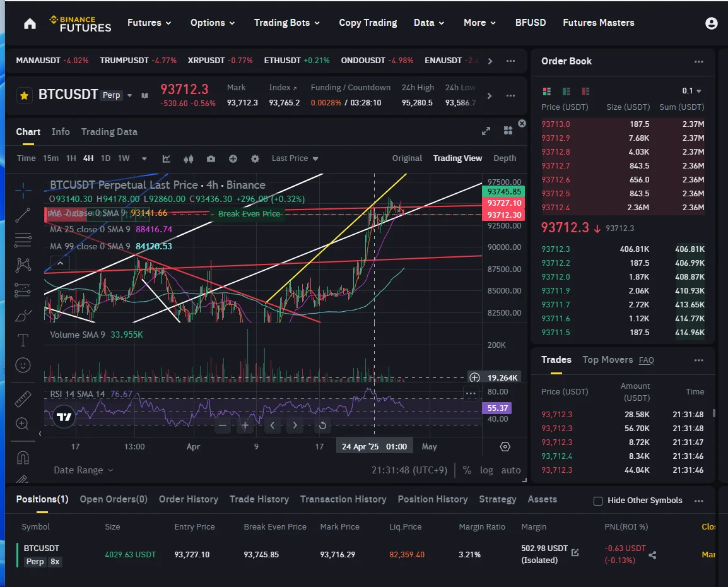Edit the position margin
The width and height of the screenshot is (728, 587).
pyautogui.click(x=575, y=552)
